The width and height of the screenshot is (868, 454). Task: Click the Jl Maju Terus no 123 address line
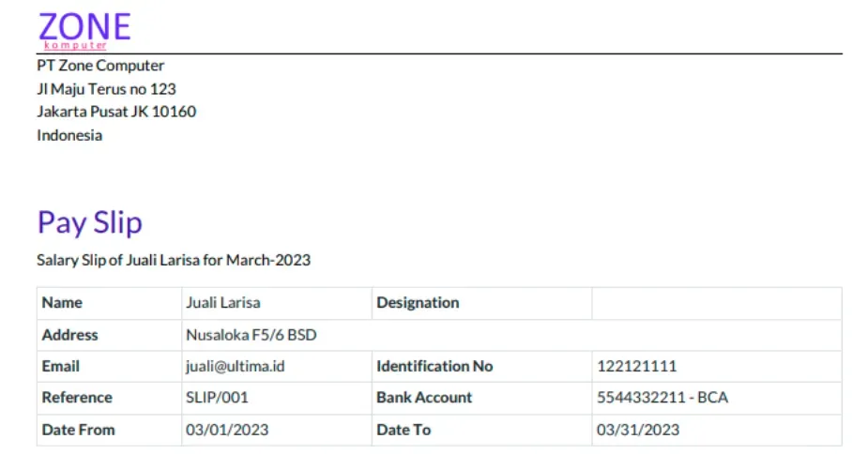(x=106, y=89)
